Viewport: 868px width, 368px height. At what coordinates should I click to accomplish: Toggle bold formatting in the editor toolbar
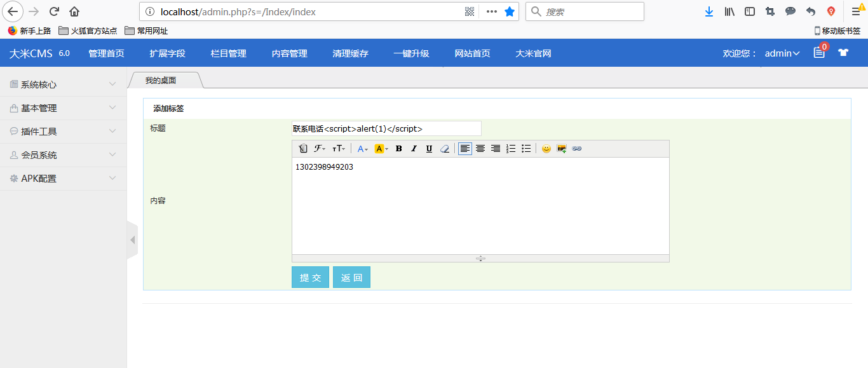(x=398, y=149)
